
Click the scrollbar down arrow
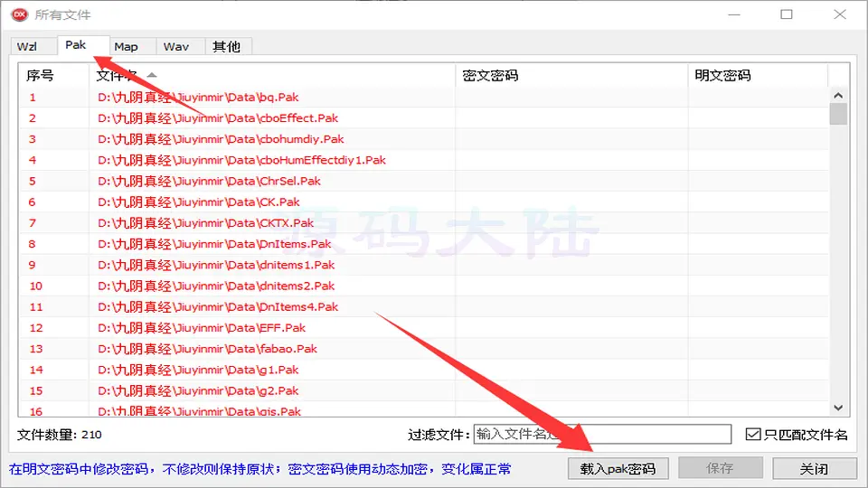838,408
